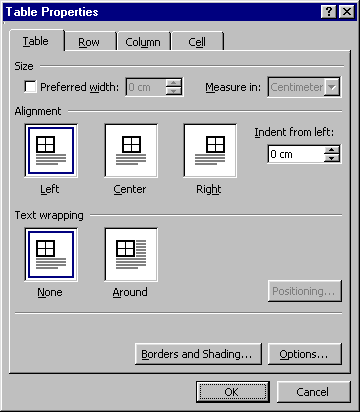Click the help question mark icon
360x412 pixels.
(x=329, y=12)
